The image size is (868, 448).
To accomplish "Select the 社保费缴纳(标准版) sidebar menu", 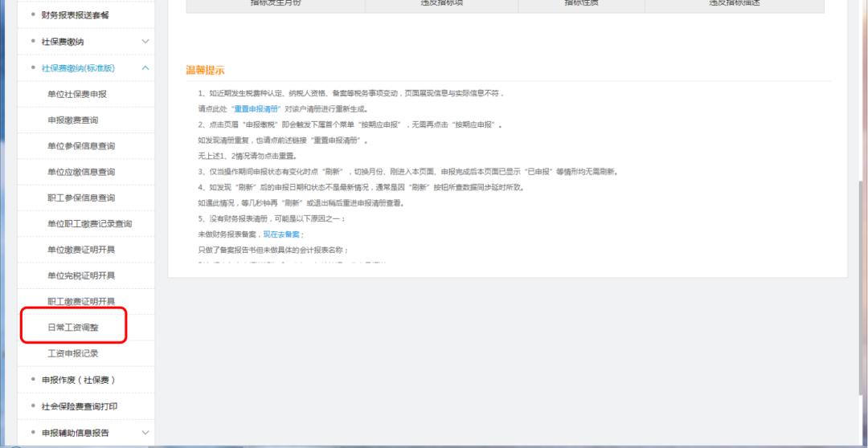I will (x=78, y=68).
